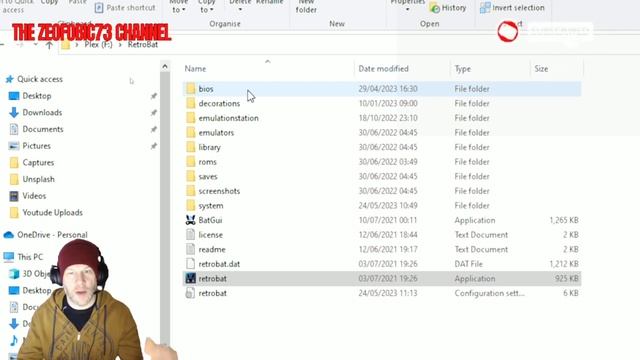This screenshot has height=360, width=640.
Task: Click the Pictures icon in Quick access
Action: click(14, 146)
